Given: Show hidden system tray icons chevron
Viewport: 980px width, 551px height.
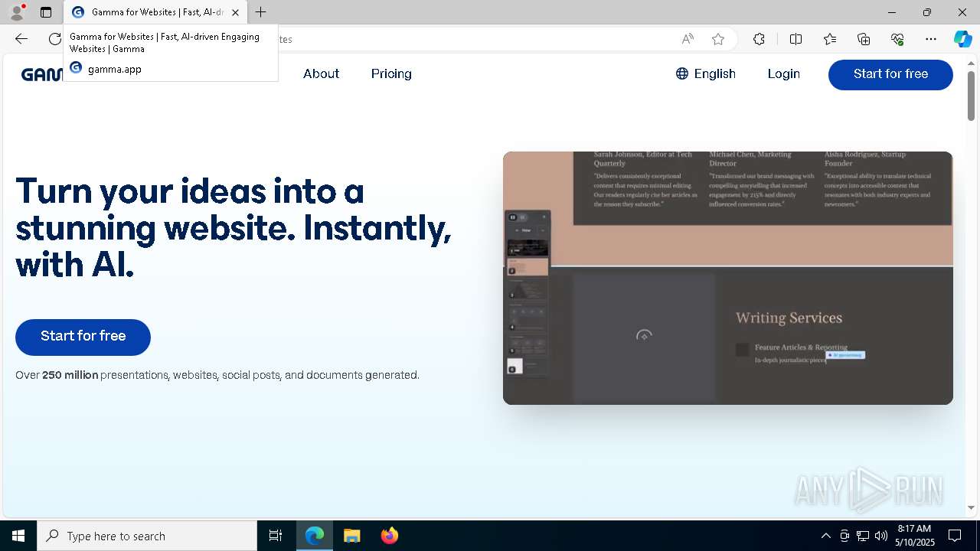Looking at the screenshot, I should coord(825,536).
